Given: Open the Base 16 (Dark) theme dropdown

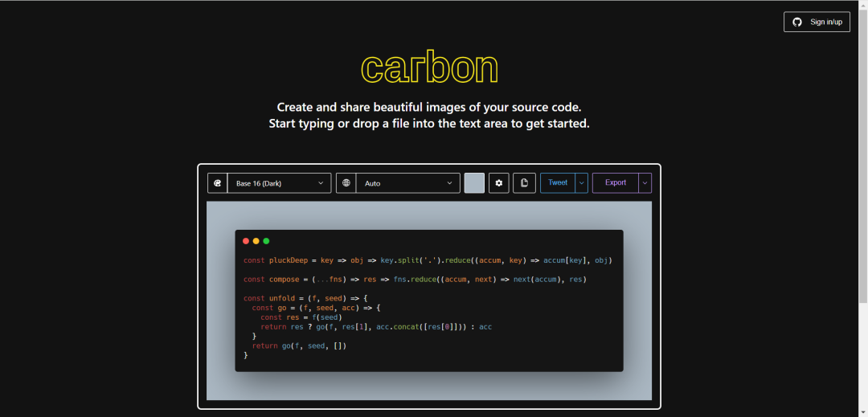Looking at the screenshot, I should click(280, 183).
